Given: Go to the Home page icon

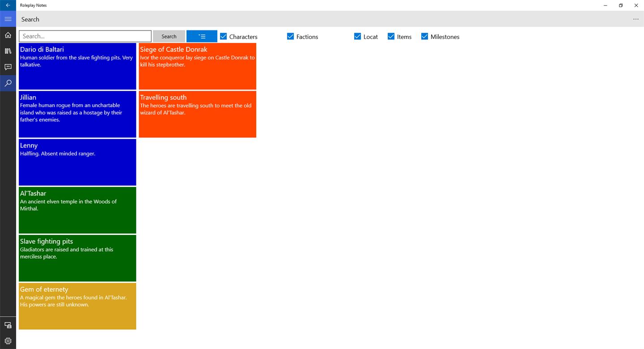Looking at the screenshot, I should 8,35.
